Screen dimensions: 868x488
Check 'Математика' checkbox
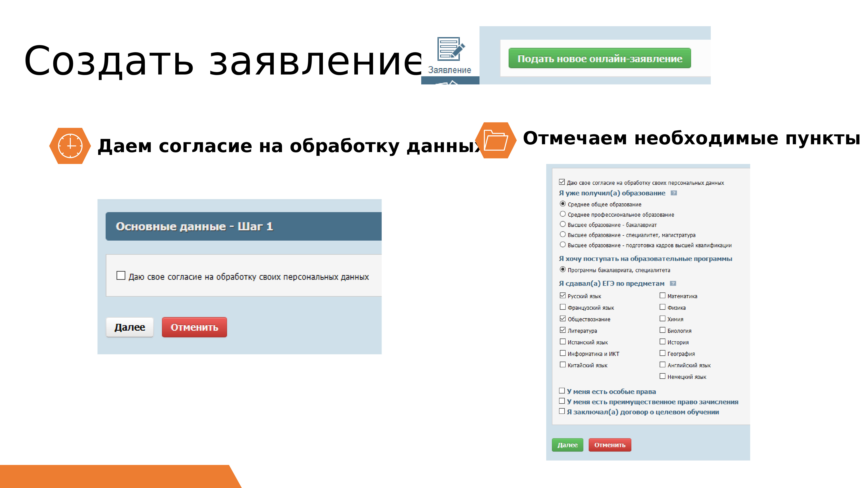click(x=662, y=295)
